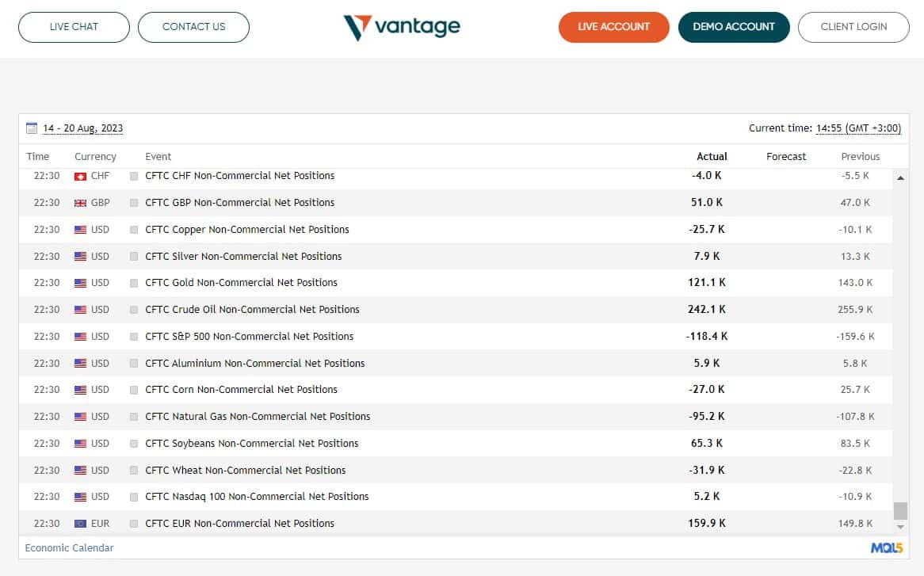This screenshot has height=576, width=924.
Task: Change the 14:55 (GMT +3:00) time zone
Action: point(858,128)
